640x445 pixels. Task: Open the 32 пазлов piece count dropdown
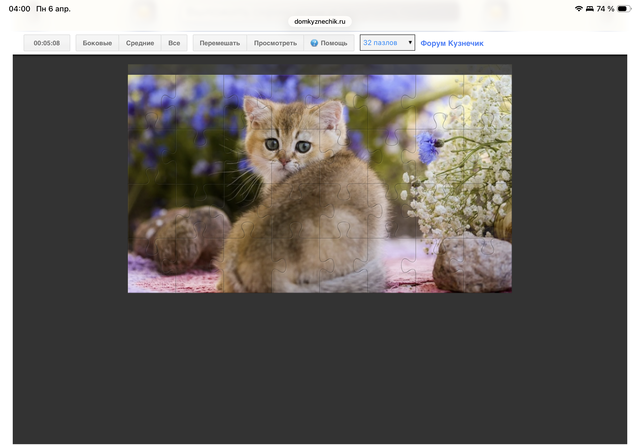pyautogui.click(x=387, y=43)
